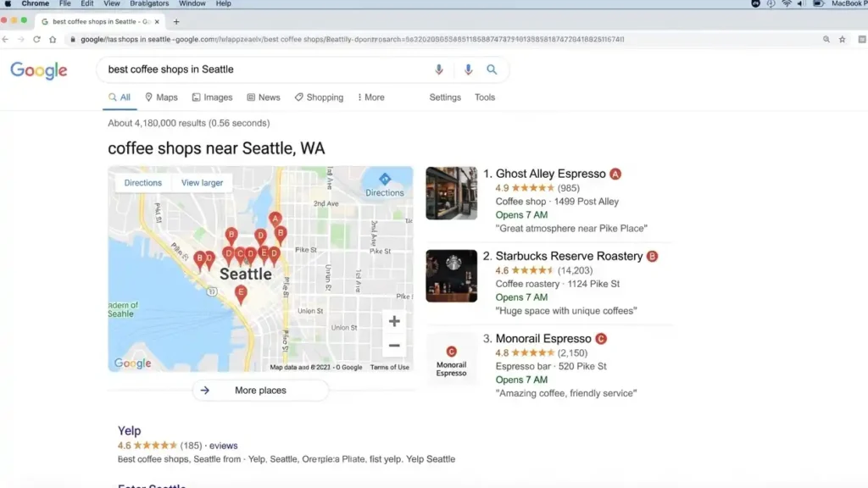Click the volume icon in menu bar
The height and width of the screenshot is (488, 868).
pyautogui.click(x=801, y=4)
